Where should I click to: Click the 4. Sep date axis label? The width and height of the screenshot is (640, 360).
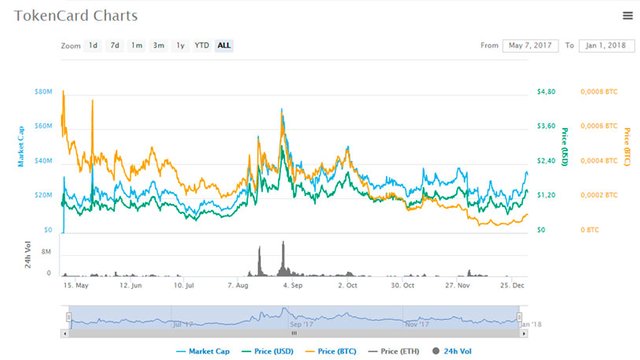[293, 285]
